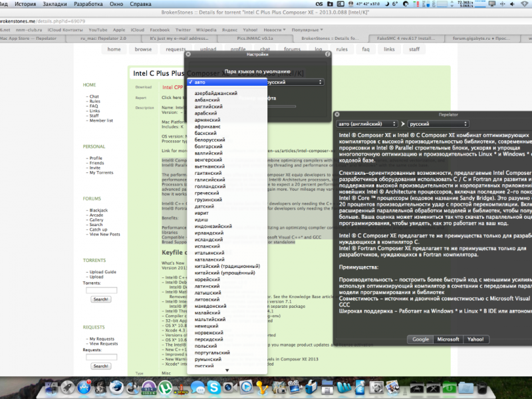Close the Перелатор translation window
The image size is (532, 399).
(x=337, y=114)
